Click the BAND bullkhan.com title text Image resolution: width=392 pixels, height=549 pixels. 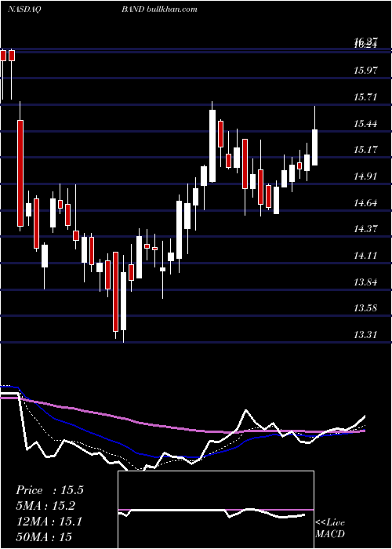(x=159, y=9)
